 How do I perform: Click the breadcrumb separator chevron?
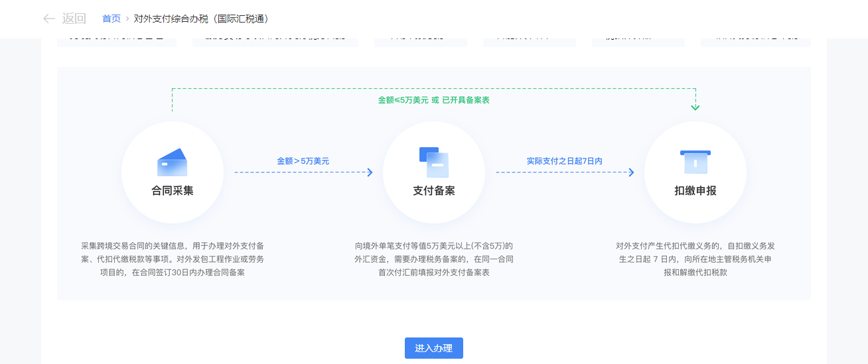point(127,19)
